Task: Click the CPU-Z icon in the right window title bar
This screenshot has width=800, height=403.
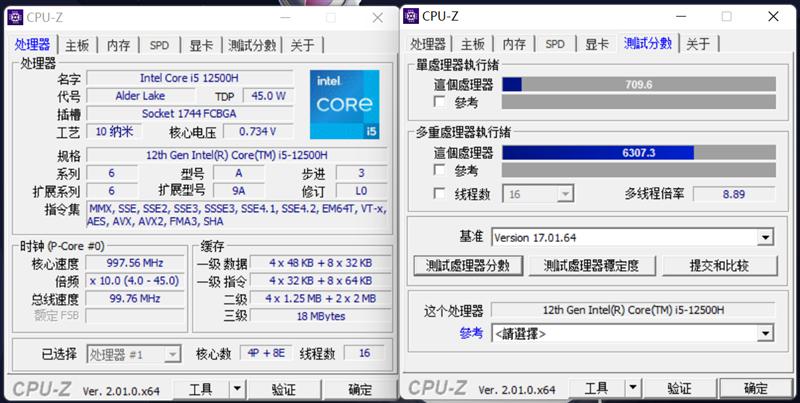Action: tap(411, 16)
